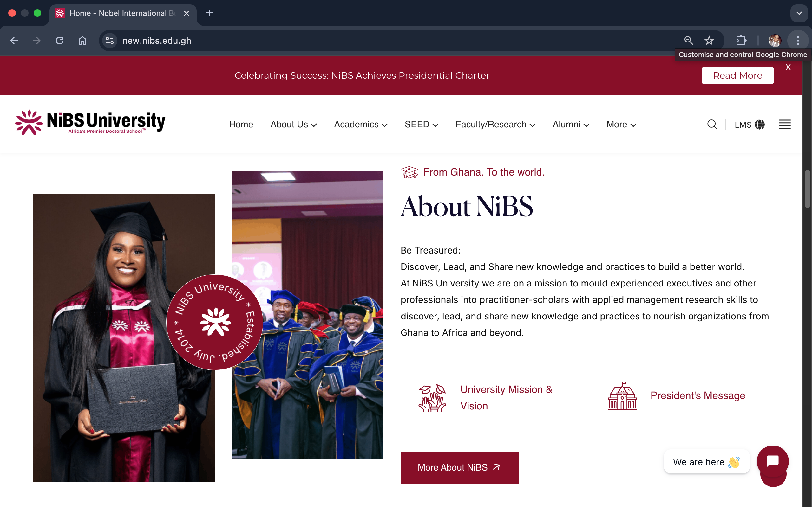Expand the Academics dropdown menu

[x=361, y=125]
